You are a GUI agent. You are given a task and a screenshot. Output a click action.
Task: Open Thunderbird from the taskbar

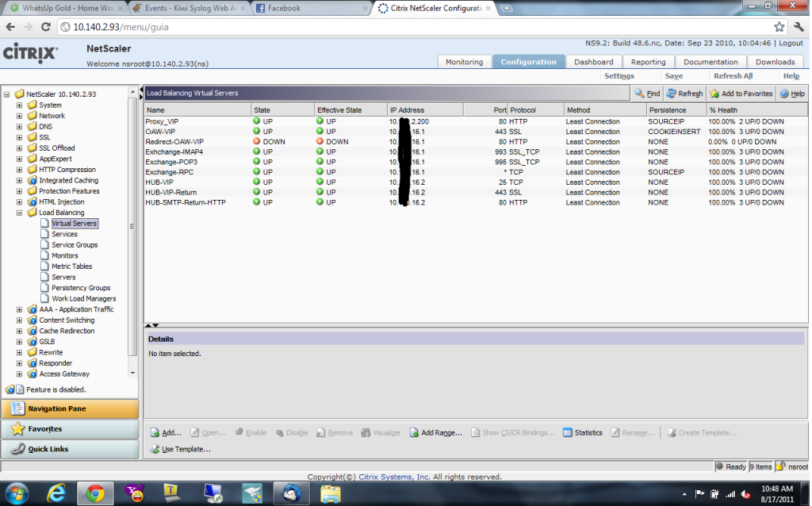[292, 493]
